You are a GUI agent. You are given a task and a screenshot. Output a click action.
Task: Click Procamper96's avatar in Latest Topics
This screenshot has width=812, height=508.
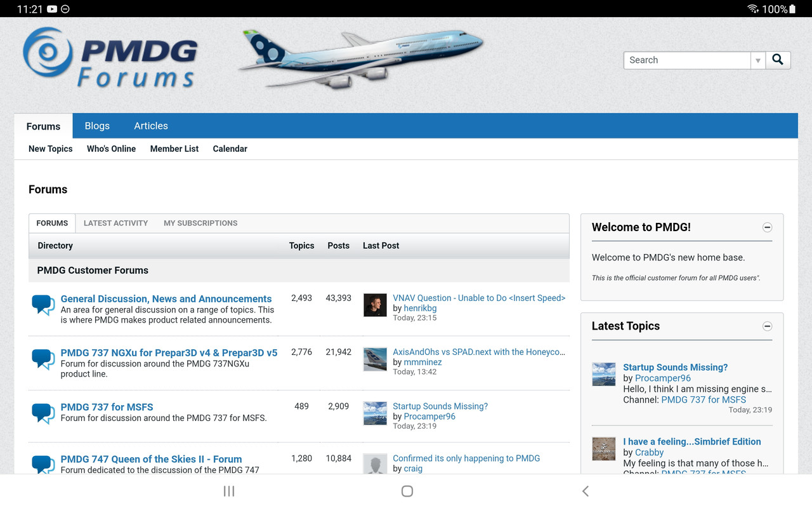coord(604,374)
